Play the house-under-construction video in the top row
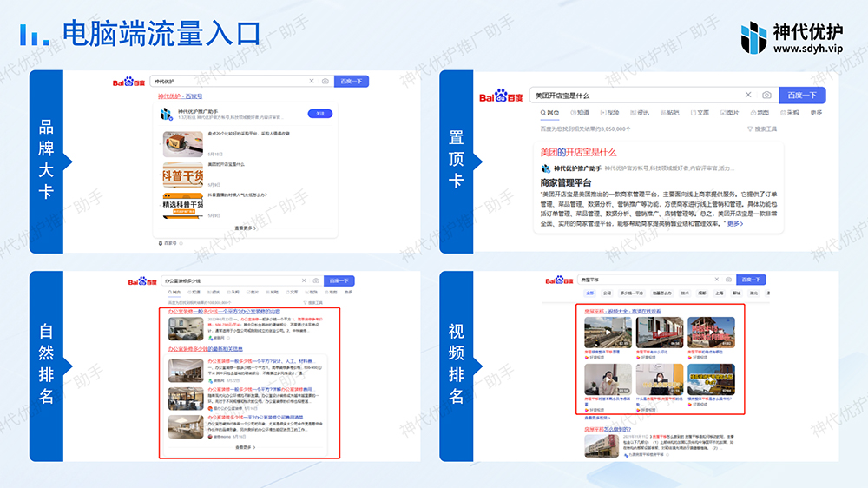 [711, 333]
